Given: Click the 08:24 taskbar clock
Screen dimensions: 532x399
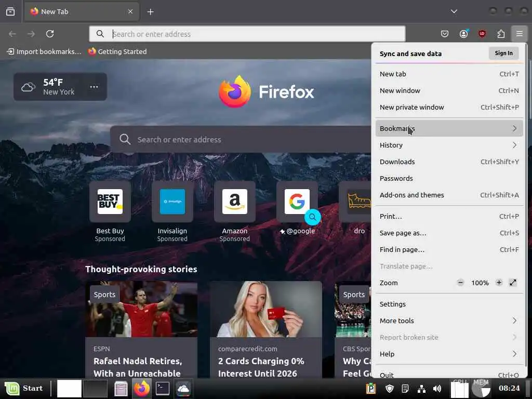Looking at the screenshot, I should click(x=509, y=388).
